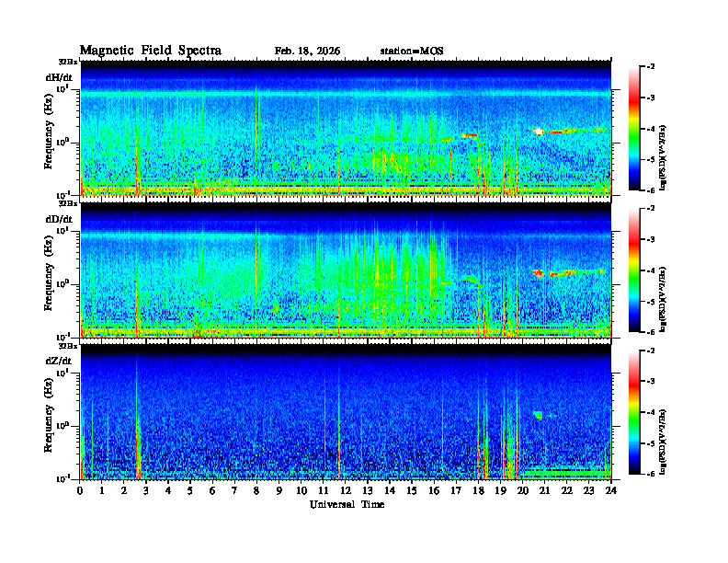Click the -4 label on dH/dt color bar

click(651, 129)
